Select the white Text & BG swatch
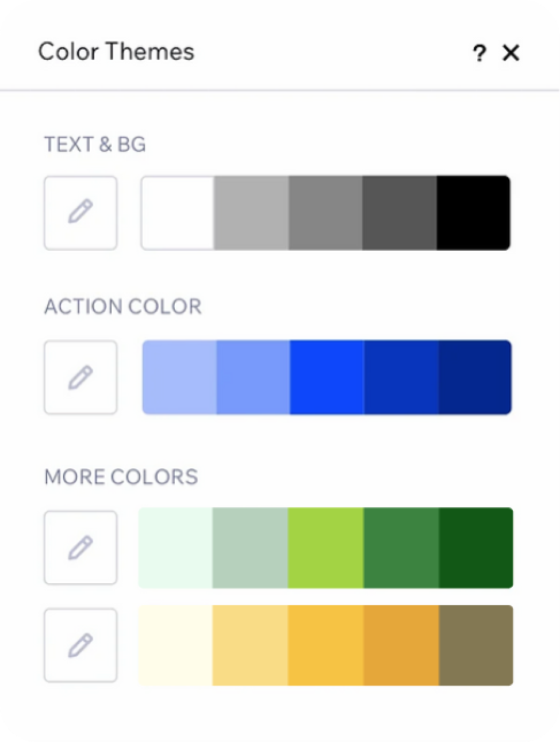 (x=178, y=212)
